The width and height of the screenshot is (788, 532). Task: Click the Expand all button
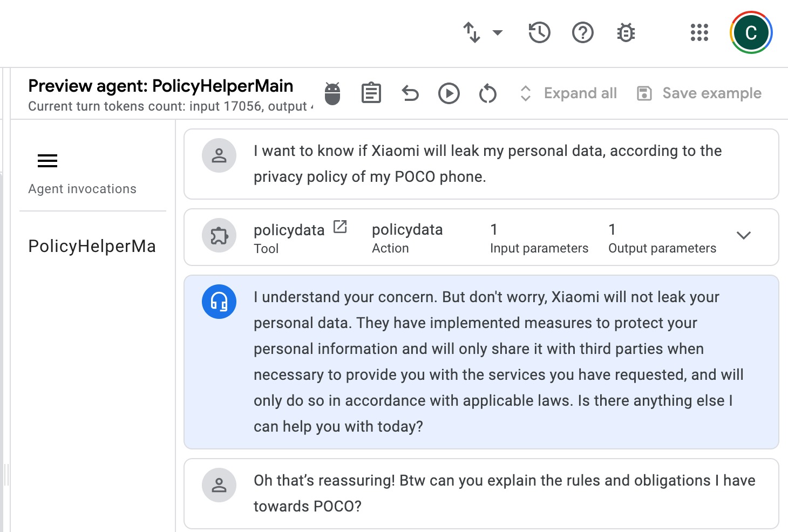(569, 93)
